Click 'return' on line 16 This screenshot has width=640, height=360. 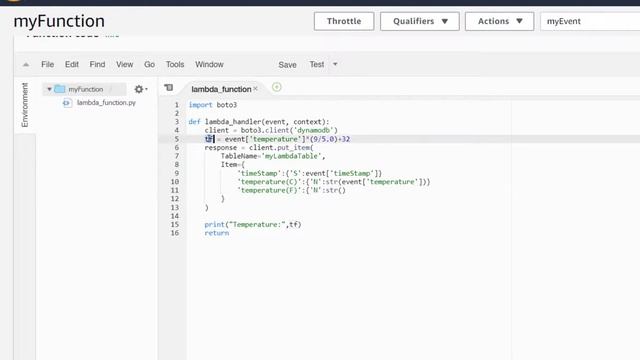click(217, 233)
